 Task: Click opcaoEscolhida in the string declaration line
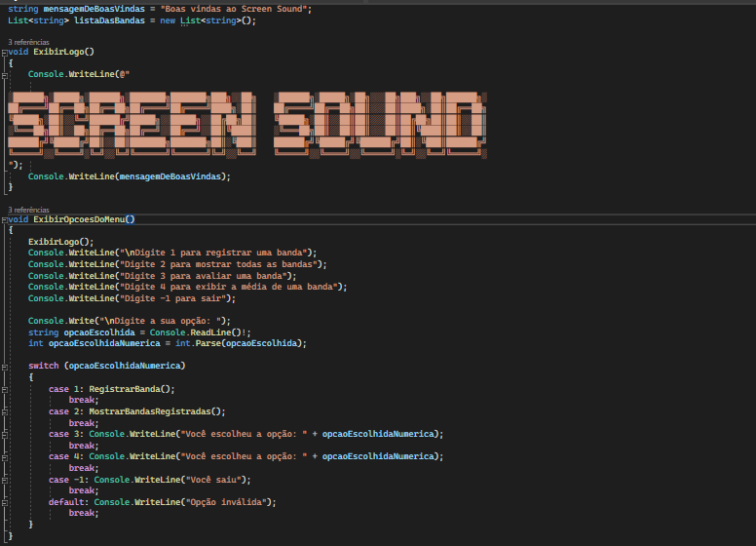pos(99,332)
